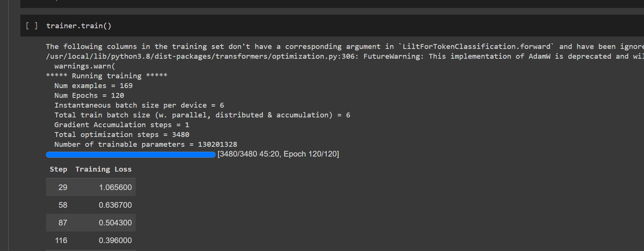644x251 pixels.
Task: Click the Running training header line
Action: 107,76
